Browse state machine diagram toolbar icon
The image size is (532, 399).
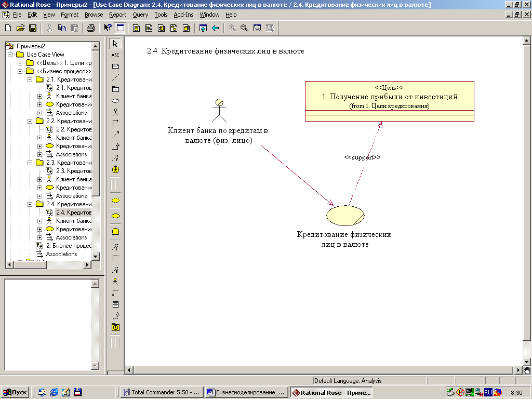click(174, 28)
